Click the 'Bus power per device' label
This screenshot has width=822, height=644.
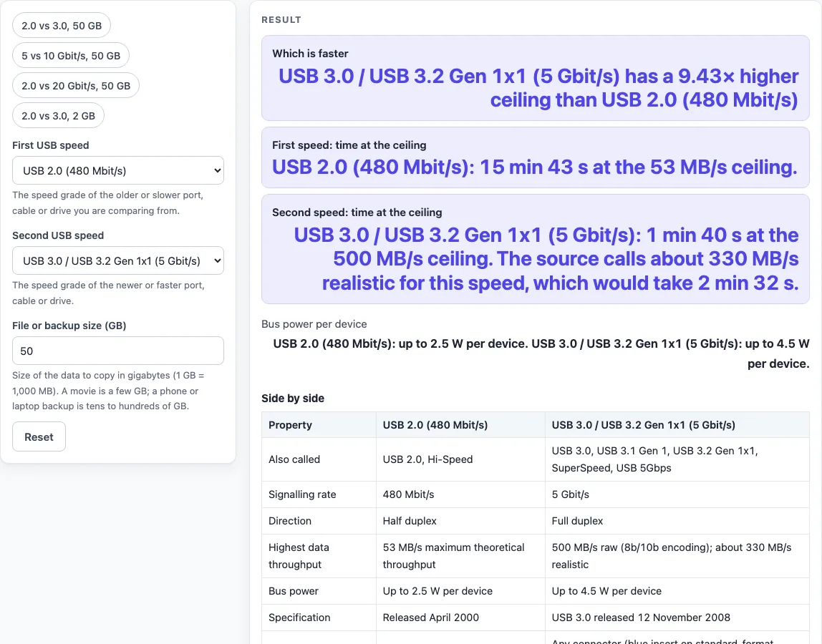pos(314,324)
